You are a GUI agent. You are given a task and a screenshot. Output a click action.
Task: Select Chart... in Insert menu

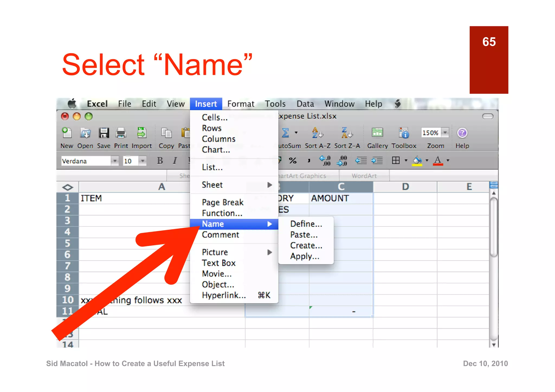coord(234,150)
